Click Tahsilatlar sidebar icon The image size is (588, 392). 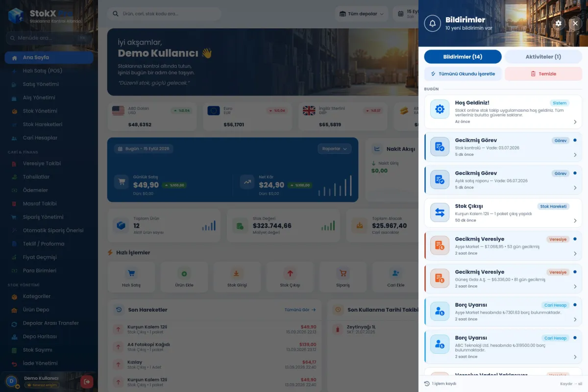14,177
